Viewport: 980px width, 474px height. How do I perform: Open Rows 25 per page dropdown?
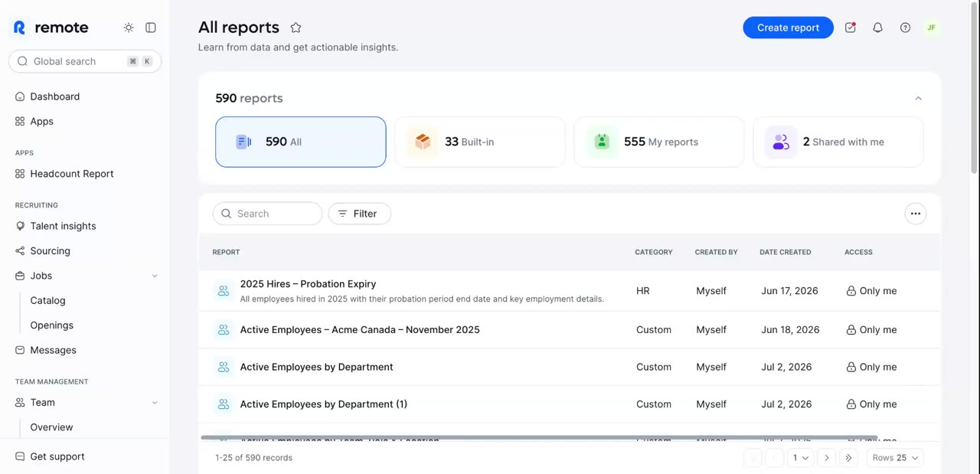tap(895, 458)
